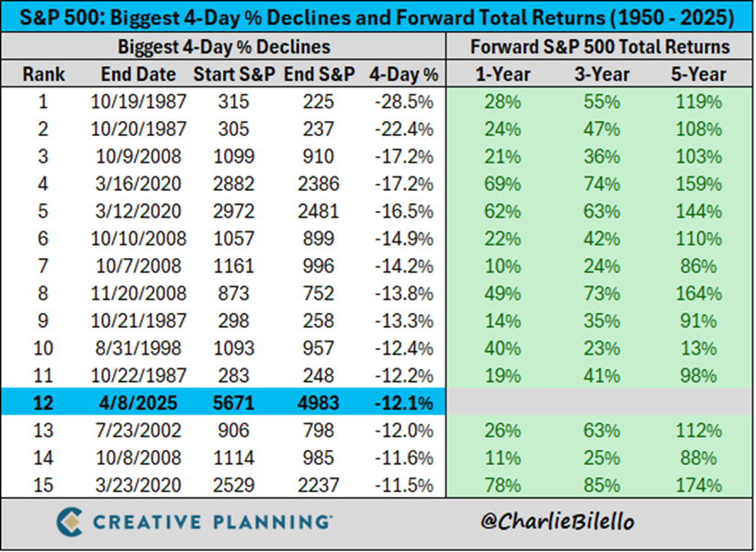Image resolution: width=756 pixels, height=552 pixels.
Task: Click the Biggest 4-Day % Declines section header
Action: [x=224, y=47]
